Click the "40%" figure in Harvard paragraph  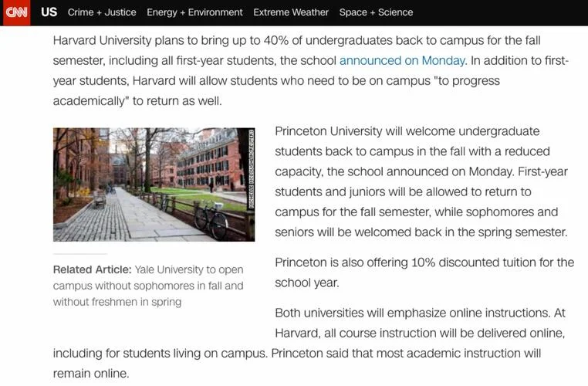pos(276,40)
